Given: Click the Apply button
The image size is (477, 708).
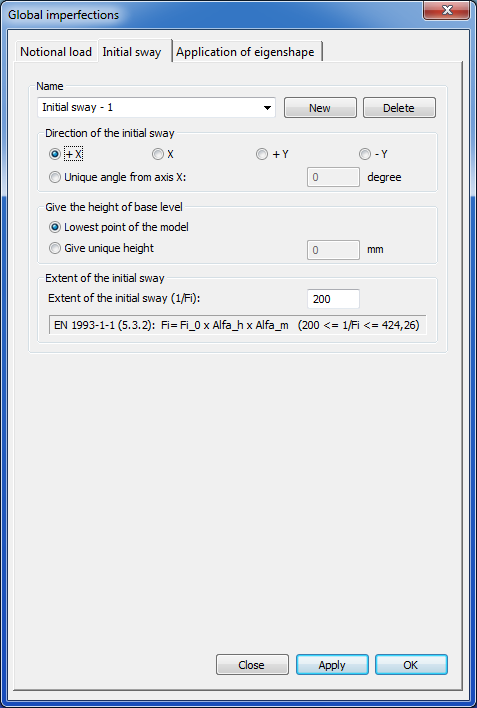Looking at the screenshot, I should coord(332,665).
